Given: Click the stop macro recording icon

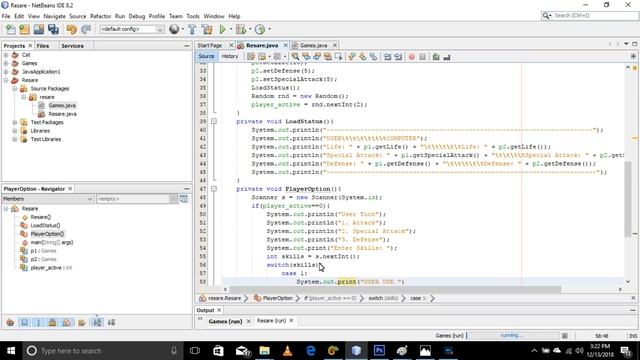Looking at the screenshot, I should pyautogui.click(x=422, y=57).
